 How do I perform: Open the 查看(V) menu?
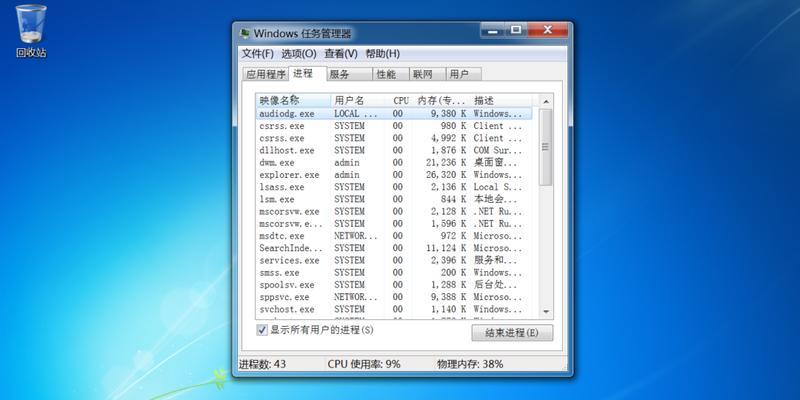coord(341,54)
